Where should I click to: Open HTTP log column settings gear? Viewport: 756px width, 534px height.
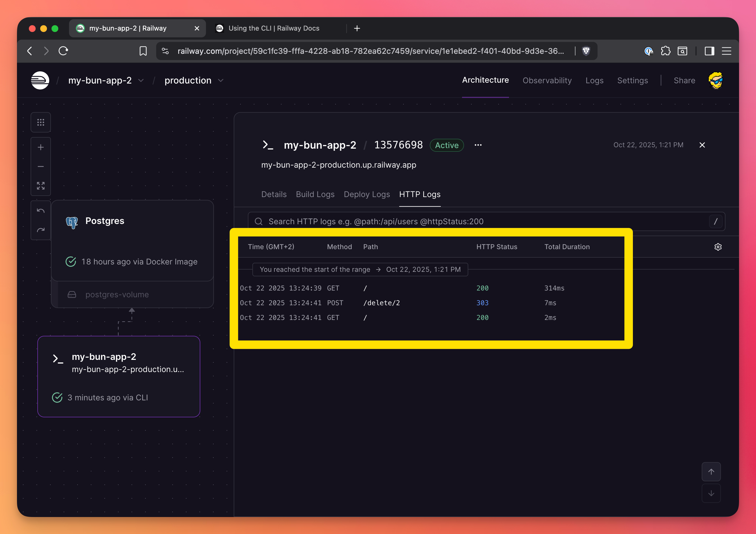718,247
